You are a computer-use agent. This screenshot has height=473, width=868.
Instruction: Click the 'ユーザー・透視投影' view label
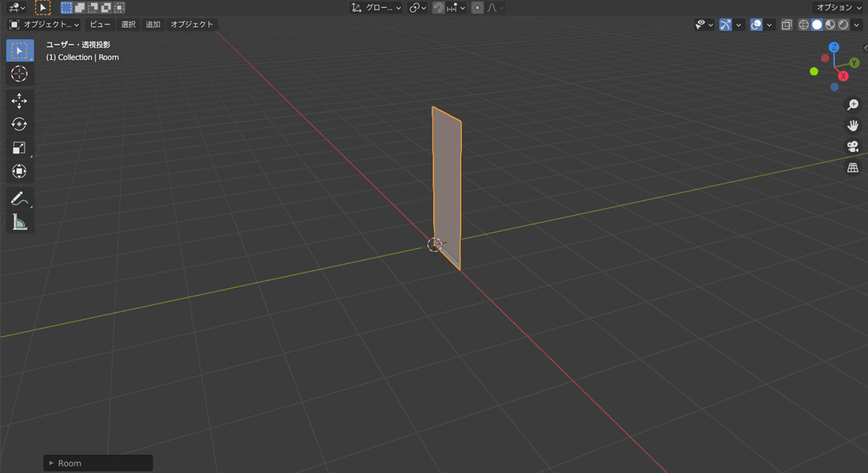pos(78,44)
